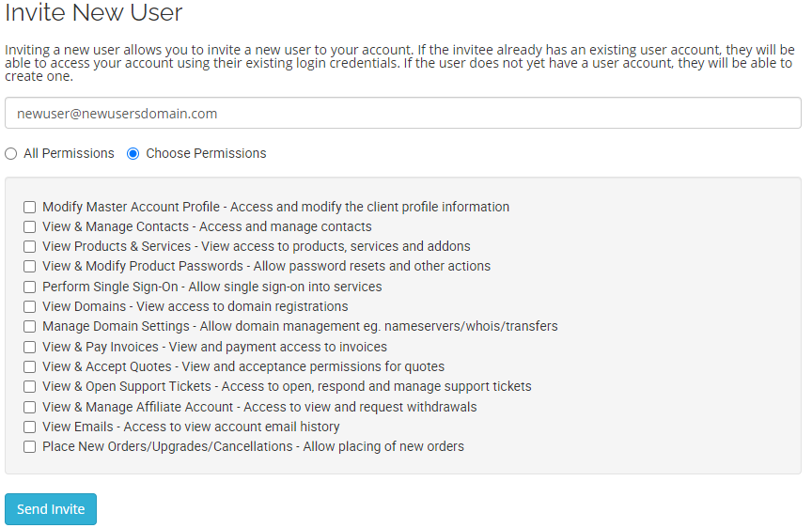Click the Invite New User heading
Screen dimensions: 812x528
(94, 13)
